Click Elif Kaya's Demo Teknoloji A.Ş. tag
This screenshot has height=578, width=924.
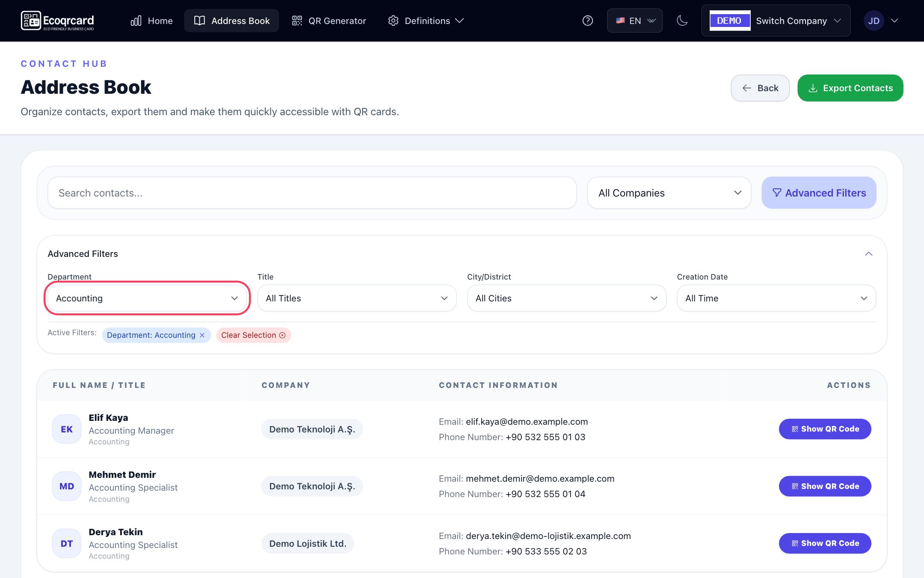pyautogui.click(x=312, y=429)
